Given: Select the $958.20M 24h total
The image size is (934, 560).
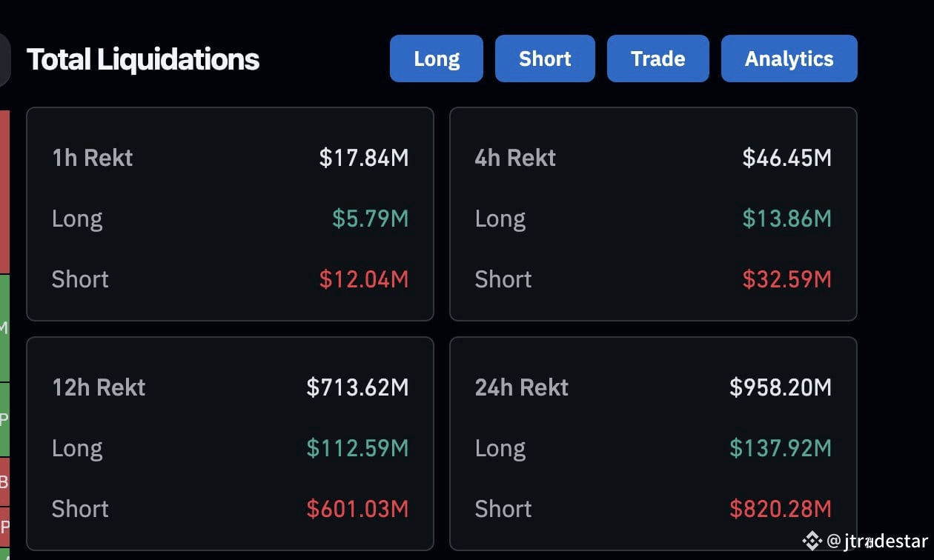Looking at the screenshot, I should [x=781, y=387].
